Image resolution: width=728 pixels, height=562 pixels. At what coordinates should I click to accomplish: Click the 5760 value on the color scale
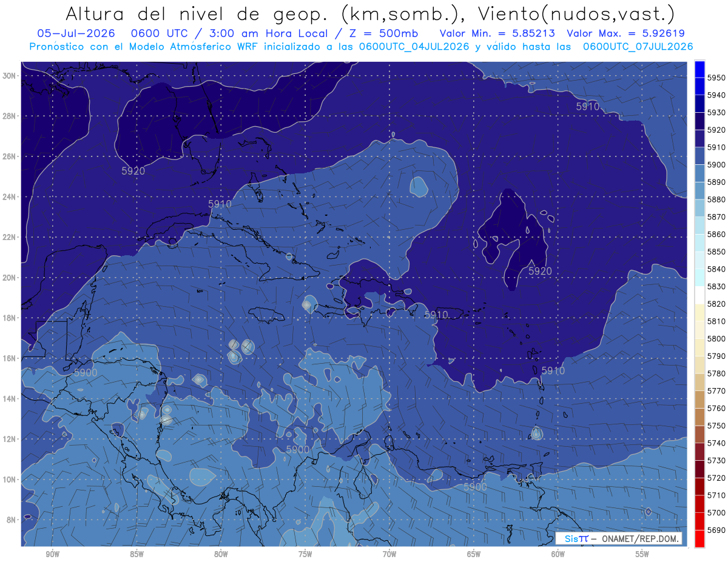pos(717,409)
